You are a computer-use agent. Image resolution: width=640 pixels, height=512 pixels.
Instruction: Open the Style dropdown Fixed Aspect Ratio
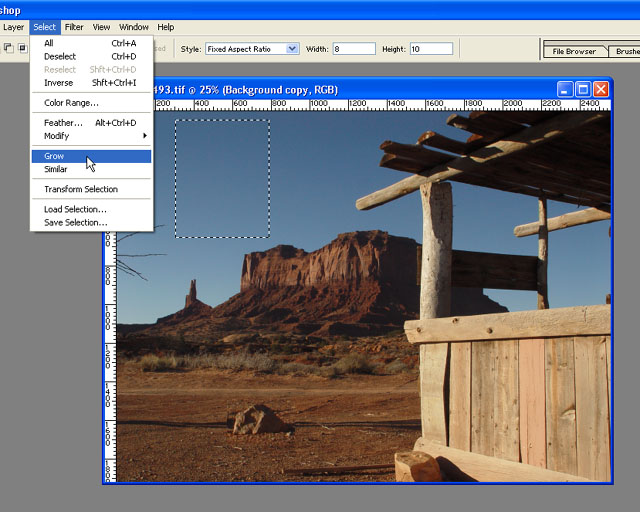click(252, 49)
